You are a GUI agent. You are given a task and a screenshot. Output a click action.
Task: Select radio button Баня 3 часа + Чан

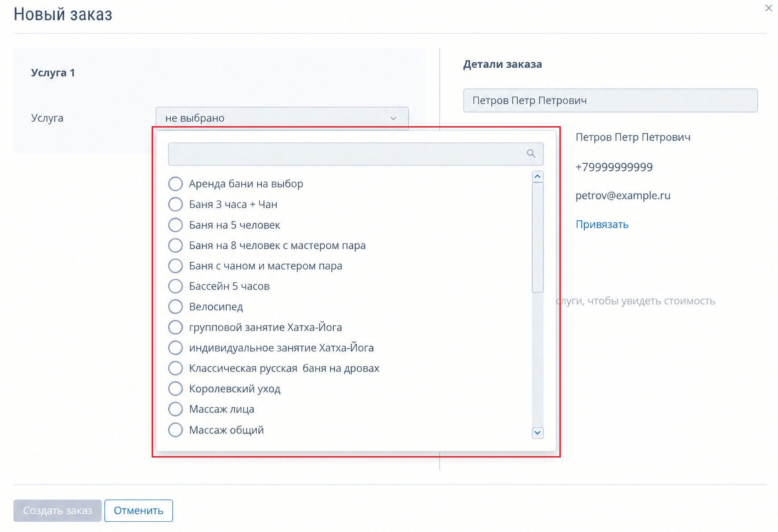(175, 204)
